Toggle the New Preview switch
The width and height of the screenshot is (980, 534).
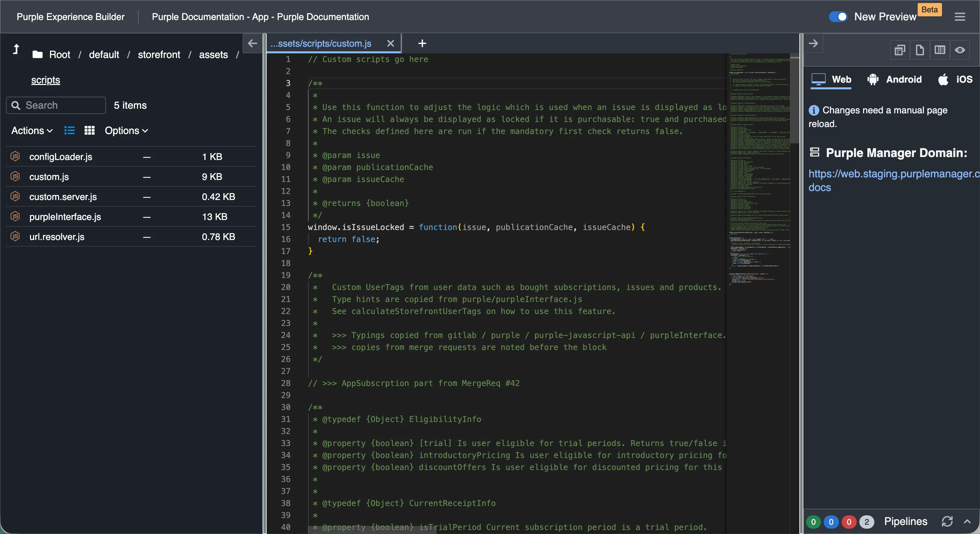pos(838,17)
